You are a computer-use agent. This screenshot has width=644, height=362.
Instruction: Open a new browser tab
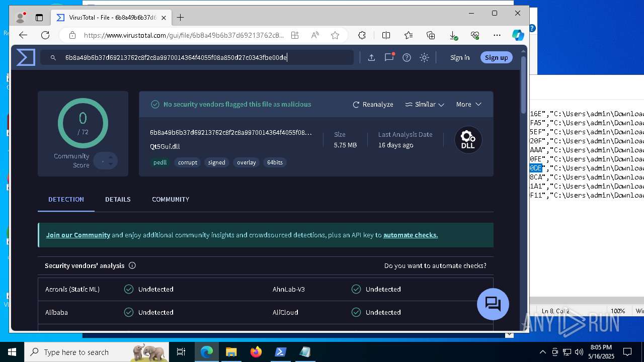pos(180,18)
